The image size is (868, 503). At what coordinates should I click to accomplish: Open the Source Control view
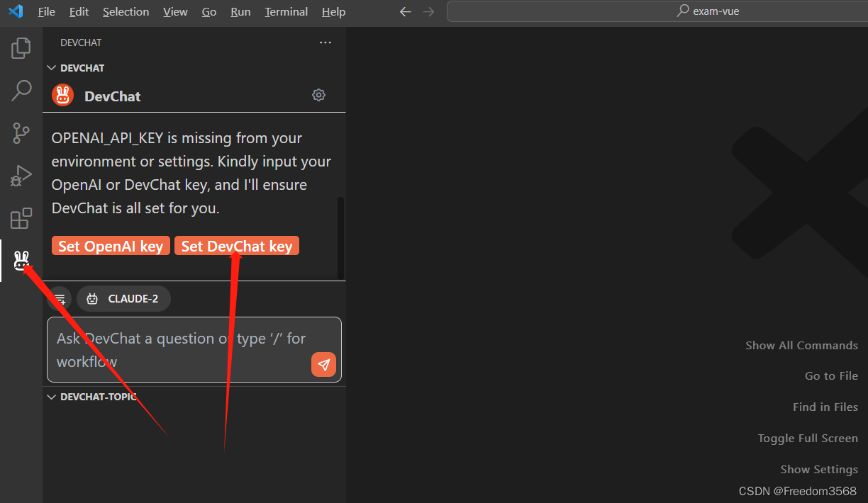tap(21, 132)
